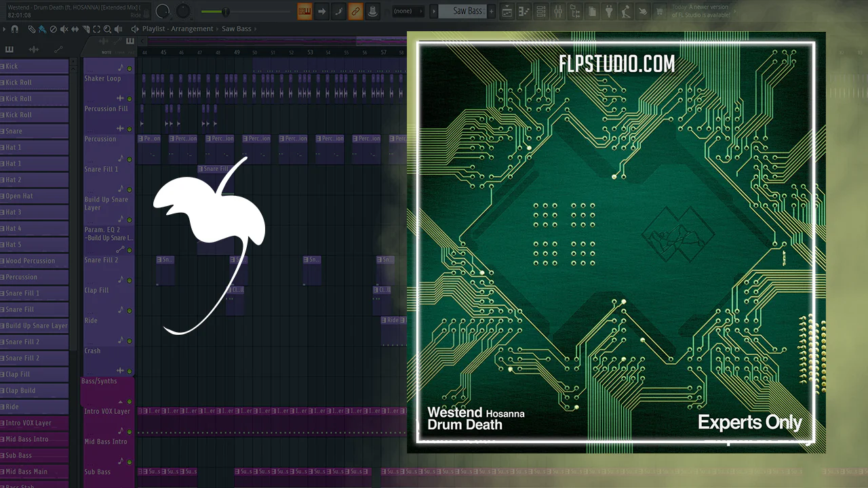Show pattern clips in the picker panel
This screenshot has width=868, height=488.
9,49
